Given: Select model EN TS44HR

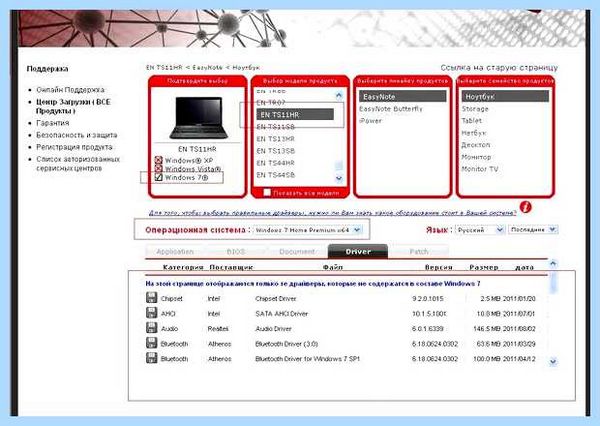Looking at the screenshot, I should [276, 163].
